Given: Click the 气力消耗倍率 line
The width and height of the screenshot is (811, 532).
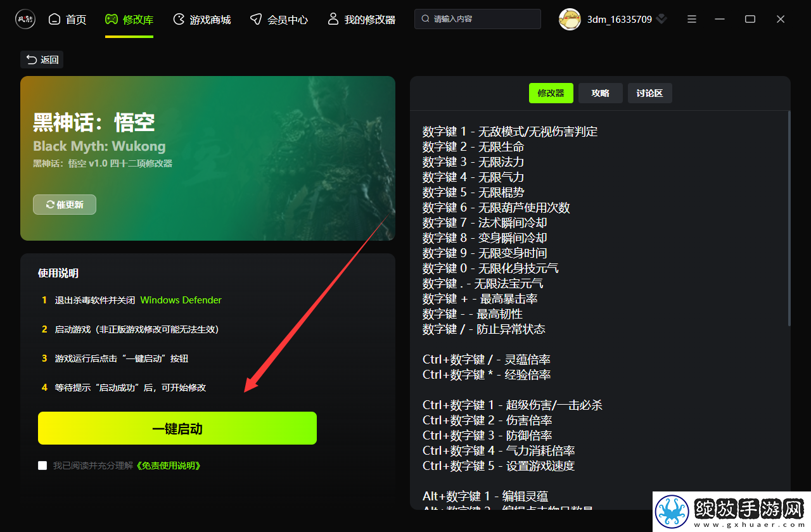Looking at the screenshot, I should [x=499, y=451].
